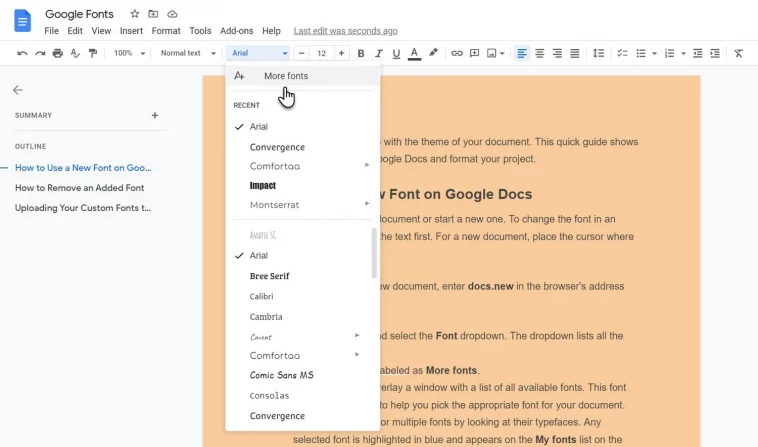
Task: Open the Google Docs home icon
Action: 22,21
